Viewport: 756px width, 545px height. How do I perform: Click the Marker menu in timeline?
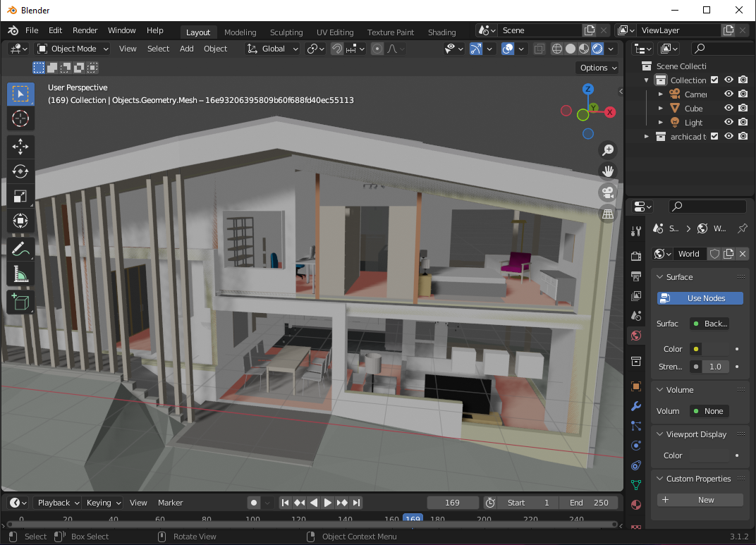pyautogui.click(x=170, y=503)
